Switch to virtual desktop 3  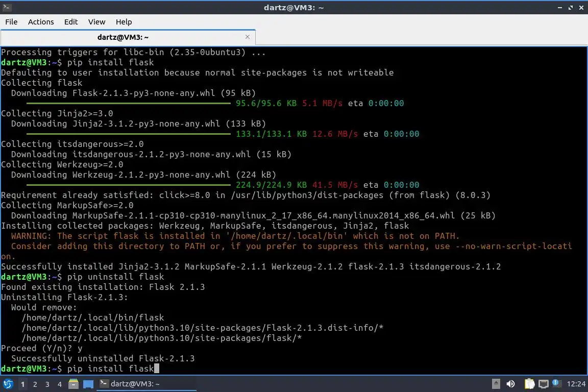47,384
